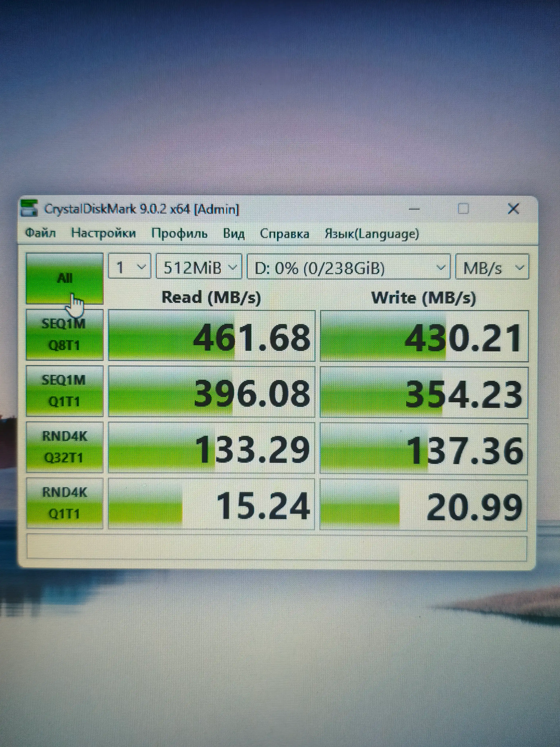Click the 430.21 write result

[x=424, y=336]
